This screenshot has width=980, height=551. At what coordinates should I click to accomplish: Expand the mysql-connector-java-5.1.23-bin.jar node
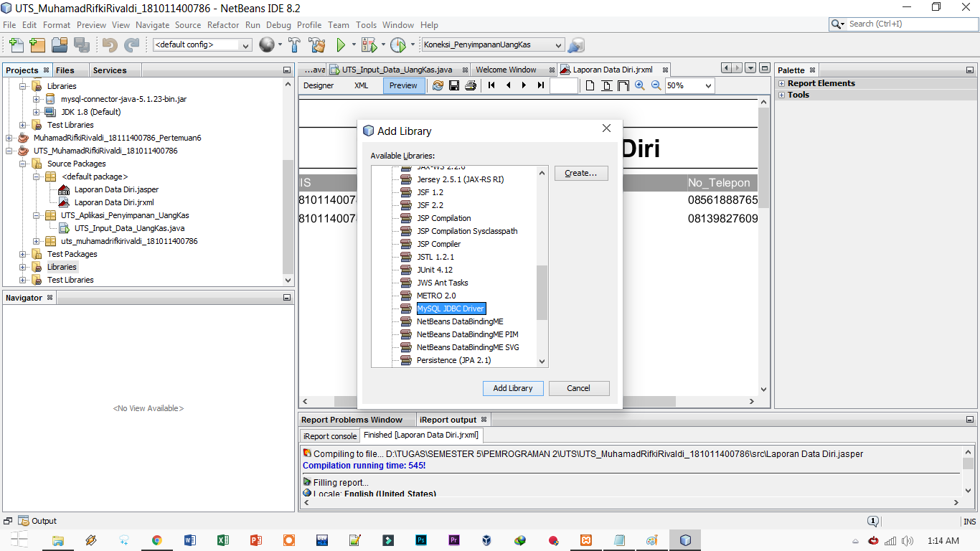coord(36,99)
